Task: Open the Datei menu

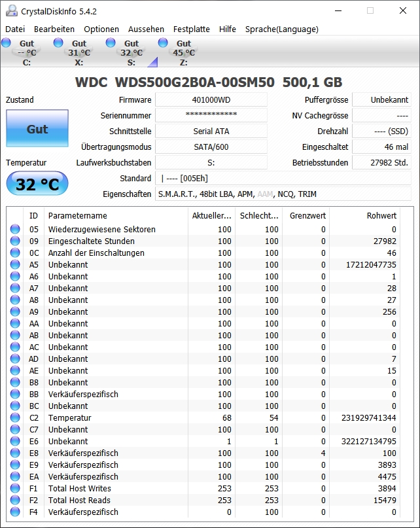Action: [15, 29]
